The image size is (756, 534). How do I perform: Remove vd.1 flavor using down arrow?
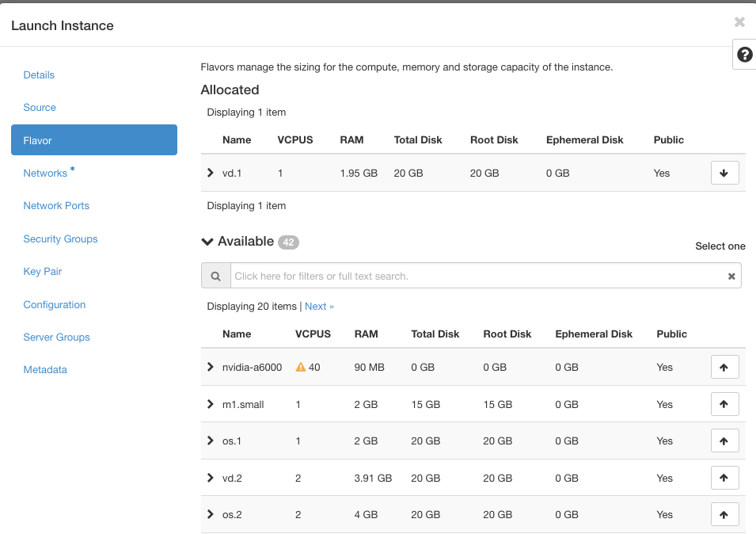tap(724, 172)
